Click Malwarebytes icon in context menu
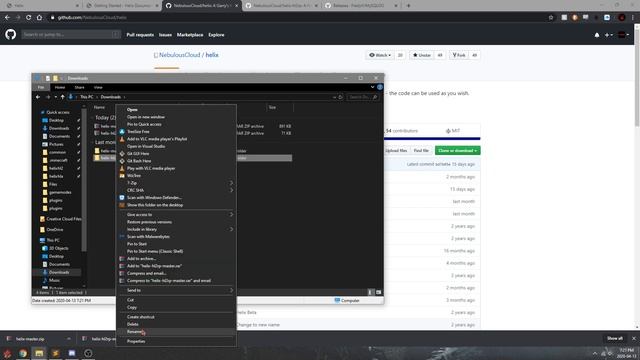This screenshot has height=360, width=640. 122,236
